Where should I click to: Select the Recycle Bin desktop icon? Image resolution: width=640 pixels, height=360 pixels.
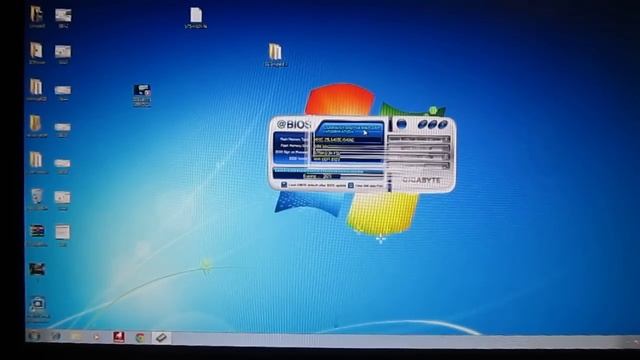tap(37, 199)
